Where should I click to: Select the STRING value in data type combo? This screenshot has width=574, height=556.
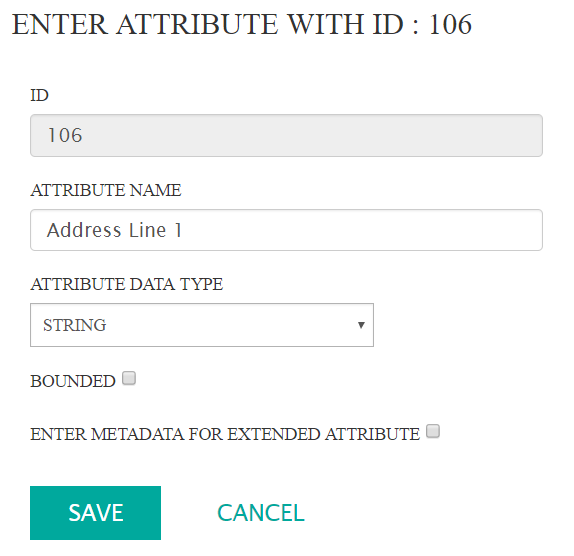(75, 325)
